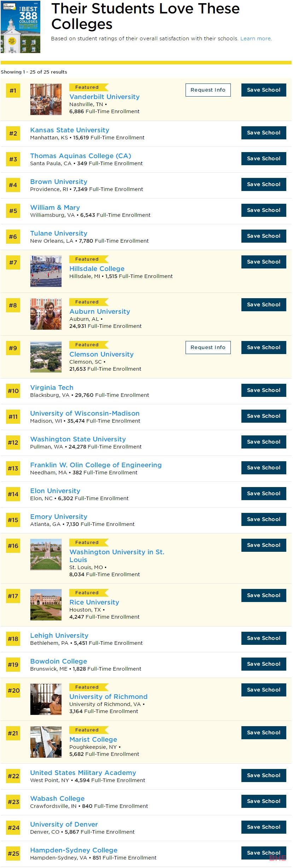Image resolution: width=293 pixels, height=868 pixels.
Task: Open Vanderbilt University campus photo
Action: pyautogui.click(x=46, y=99)
